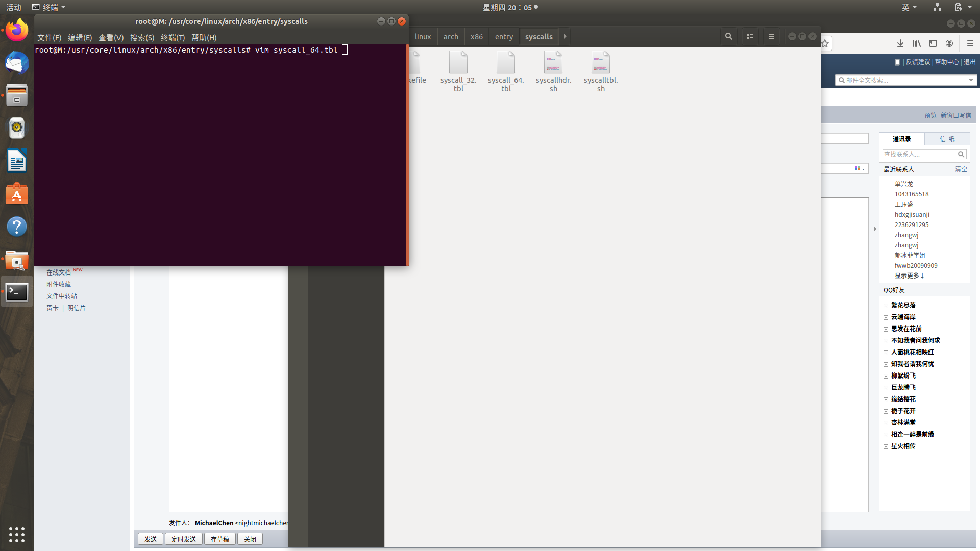
Task: Click 定时发送 scheduled send button
Action: [x=184, y=539]
